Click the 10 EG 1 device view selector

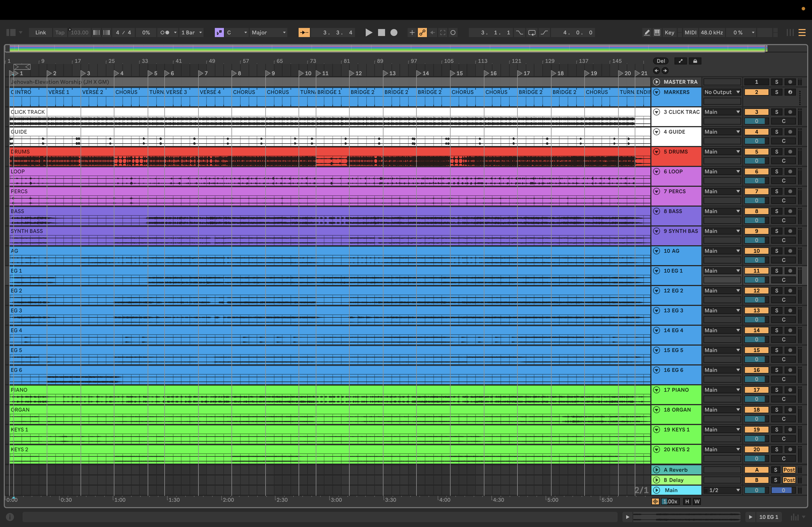(768, 517)
